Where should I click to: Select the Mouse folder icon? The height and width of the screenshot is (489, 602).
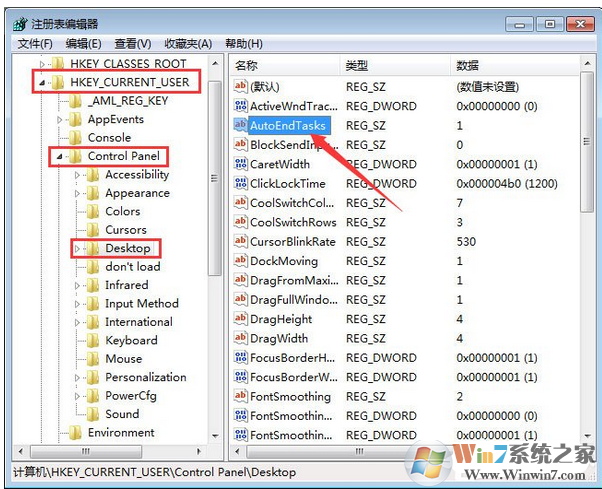pyautogui.click(x=93, y=358)
